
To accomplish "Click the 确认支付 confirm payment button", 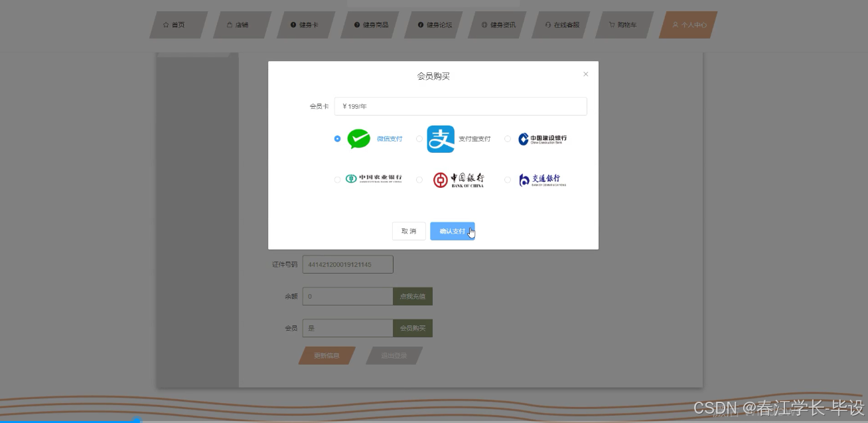I will tap(453, 230).
